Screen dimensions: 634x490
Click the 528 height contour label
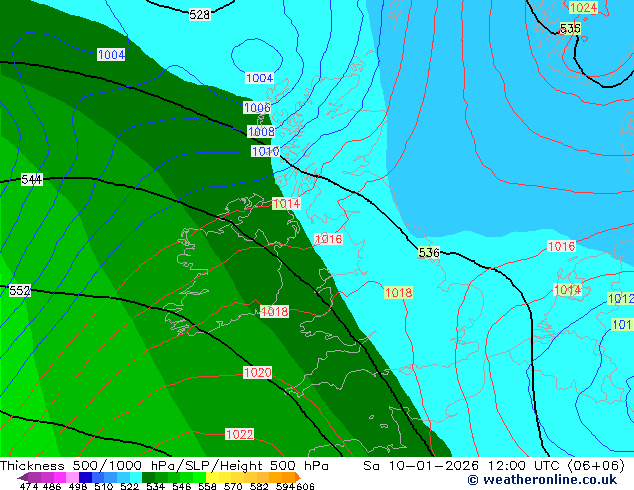[x=200, y=15]
